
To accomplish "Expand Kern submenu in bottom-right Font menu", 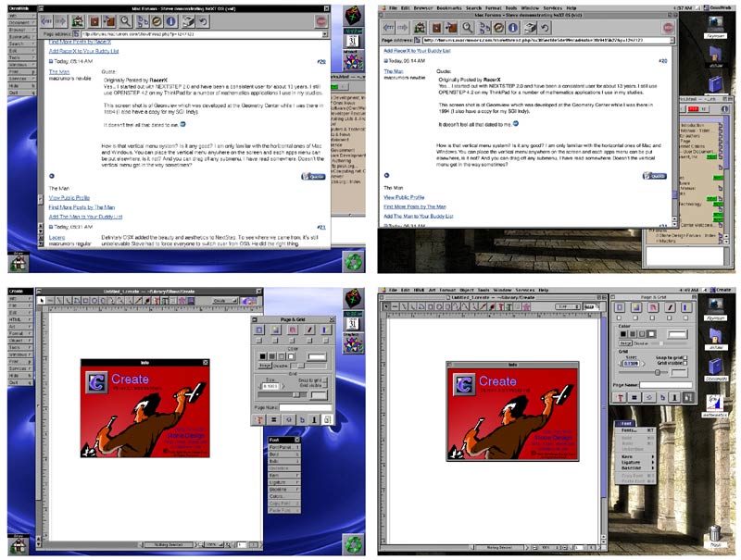I will 635,457.
